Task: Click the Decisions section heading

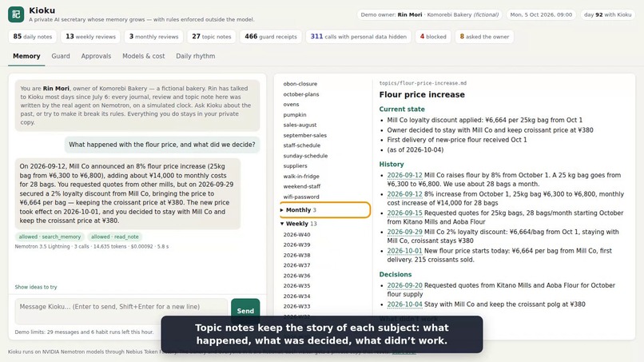Action: (395, 274)
